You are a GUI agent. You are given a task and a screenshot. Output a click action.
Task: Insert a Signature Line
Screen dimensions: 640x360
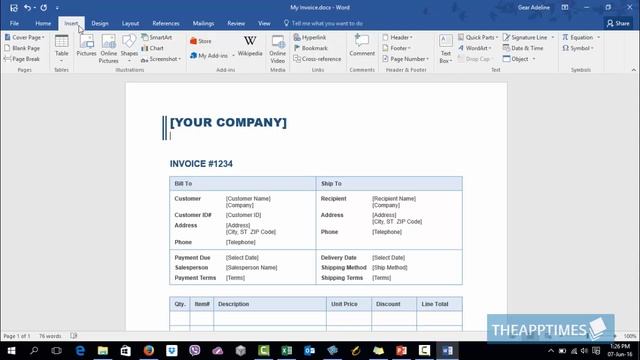[525, 37]
